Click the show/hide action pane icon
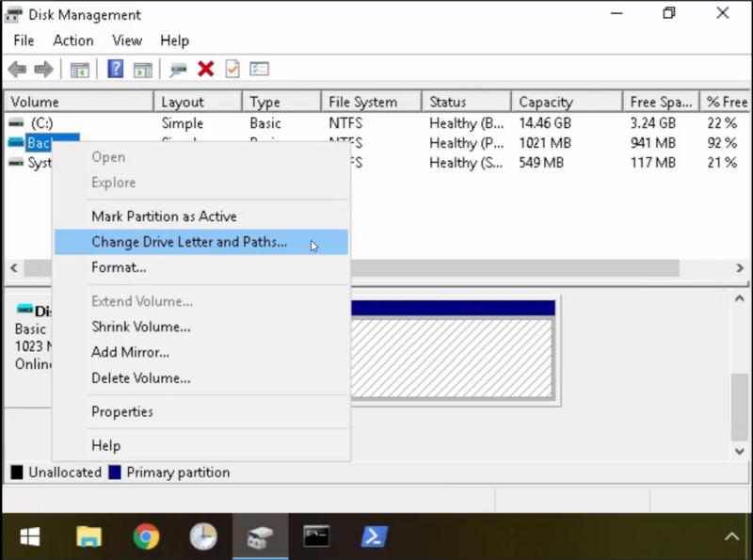Screen dimensions: 753x560 142,70
